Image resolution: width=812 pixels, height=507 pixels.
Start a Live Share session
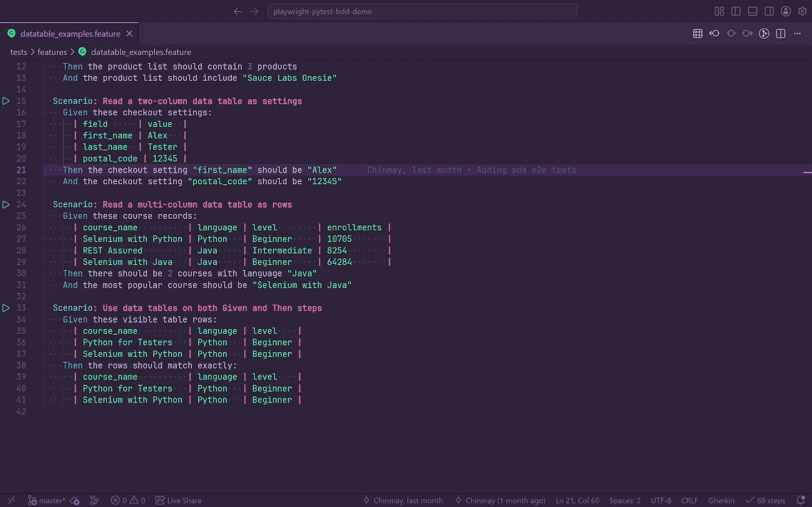(x=178, y=500)
